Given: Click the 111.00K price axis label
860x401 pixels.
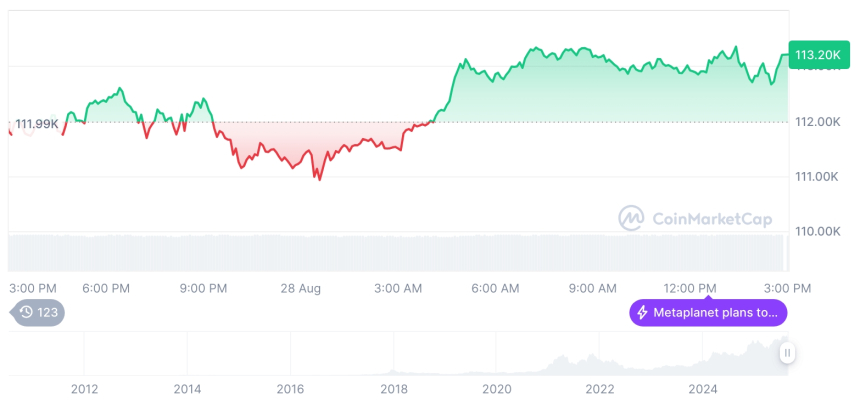Looking at the screenshot, I should tap(816, 177).
